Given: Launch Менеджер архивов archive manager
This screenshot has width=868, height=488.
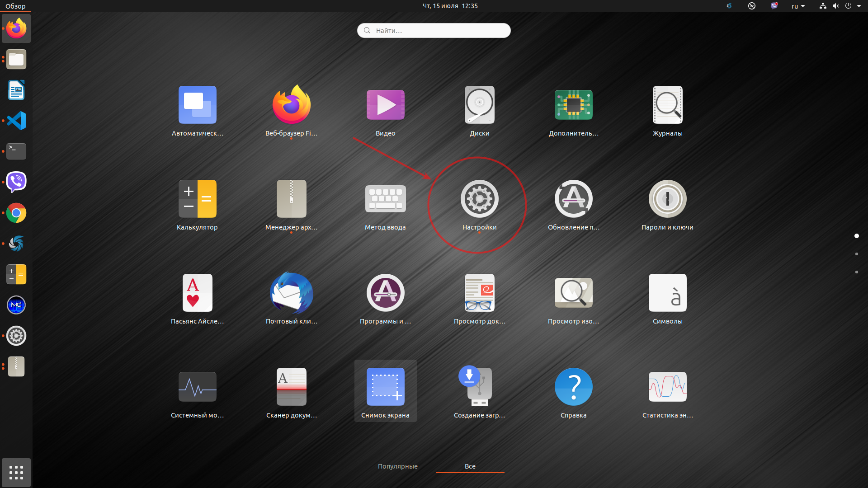Looking at the screenshot, I should [x=291, y=199].
